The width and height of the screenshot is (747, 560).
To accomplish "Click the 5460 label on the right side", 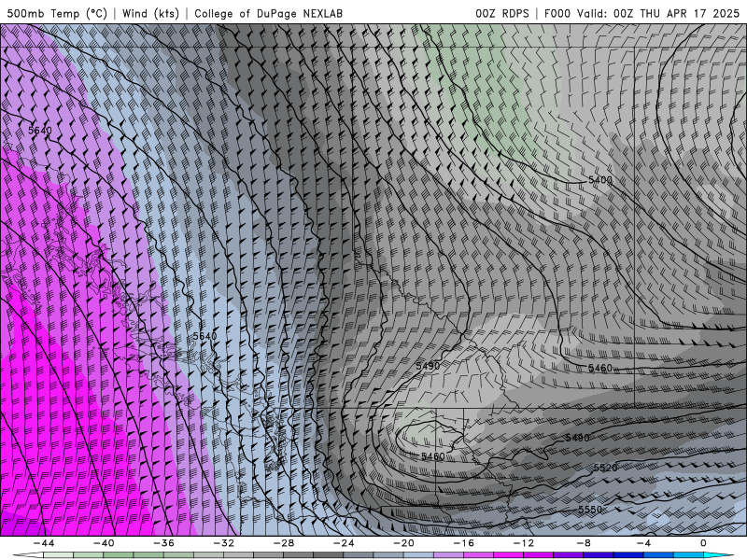I will (599, 368).
